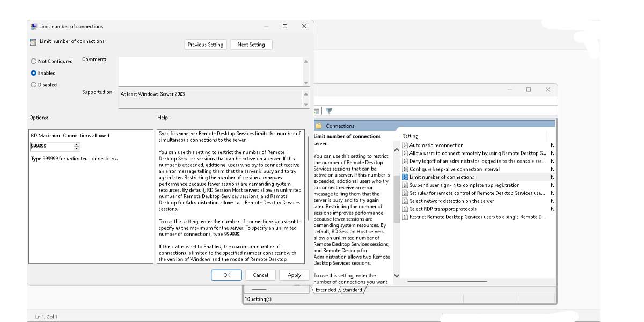Click the filter funnel icon in toolbar
Viewport: 644px width, 322px height.
[329, 112]
